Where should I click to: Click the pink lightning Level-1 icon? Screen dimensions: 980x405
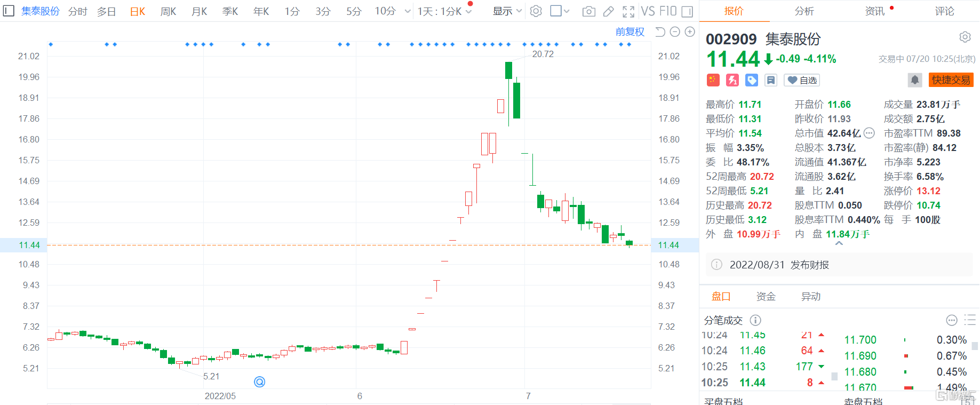(x=732, y=80)
